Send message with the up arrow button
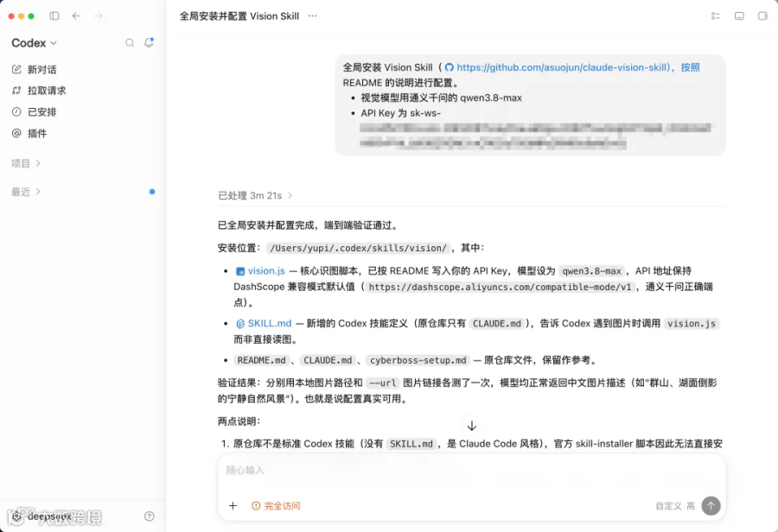The image size is (778, 532). [711, 506]
